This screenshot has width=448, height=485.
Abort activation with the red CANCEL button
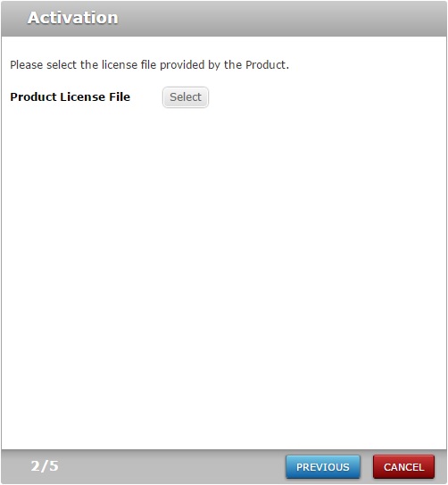click(x=403, y=467)
